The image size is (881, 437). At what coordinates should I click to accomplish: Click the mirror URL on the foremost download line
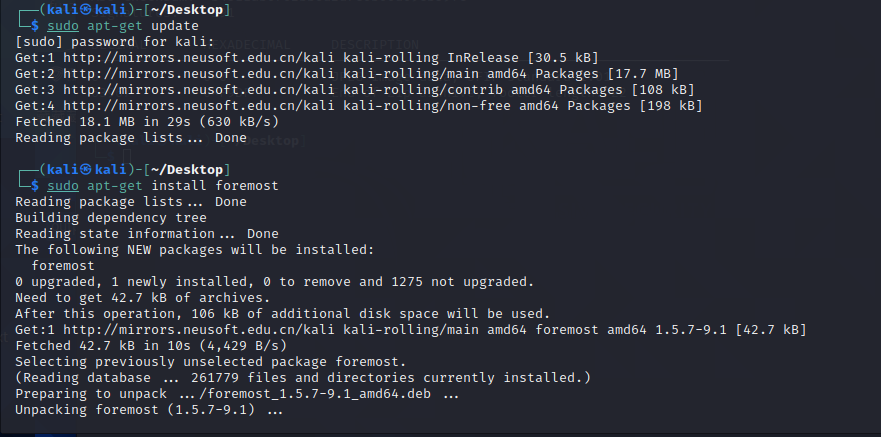[x=199, y=330]
